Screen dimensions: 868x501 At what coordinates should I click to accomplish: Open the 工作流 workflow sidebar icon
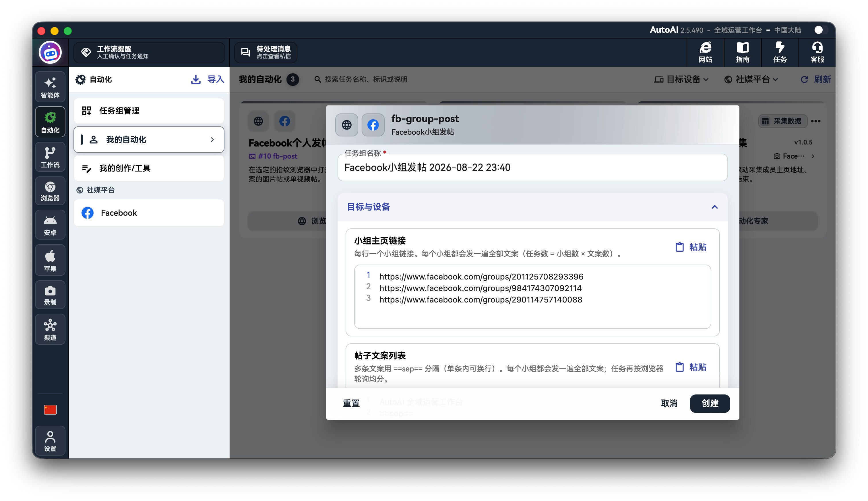(x=50, y=157)
